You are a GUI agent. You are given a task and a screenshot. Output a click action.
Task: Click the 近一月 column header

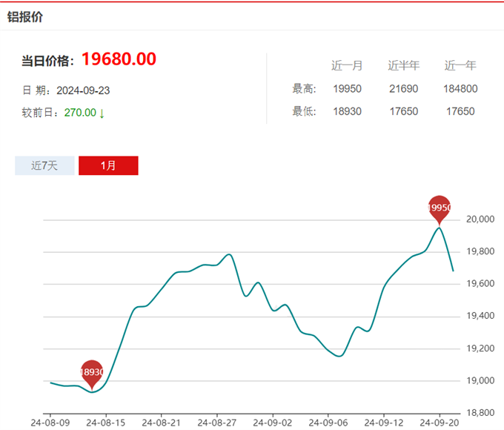tap(347, 66)
